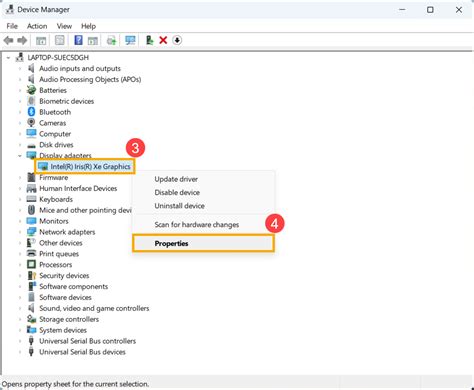Select the Security devices label
Image resolution: width=474 pixels, height=390 pixels.
(64, 275)
